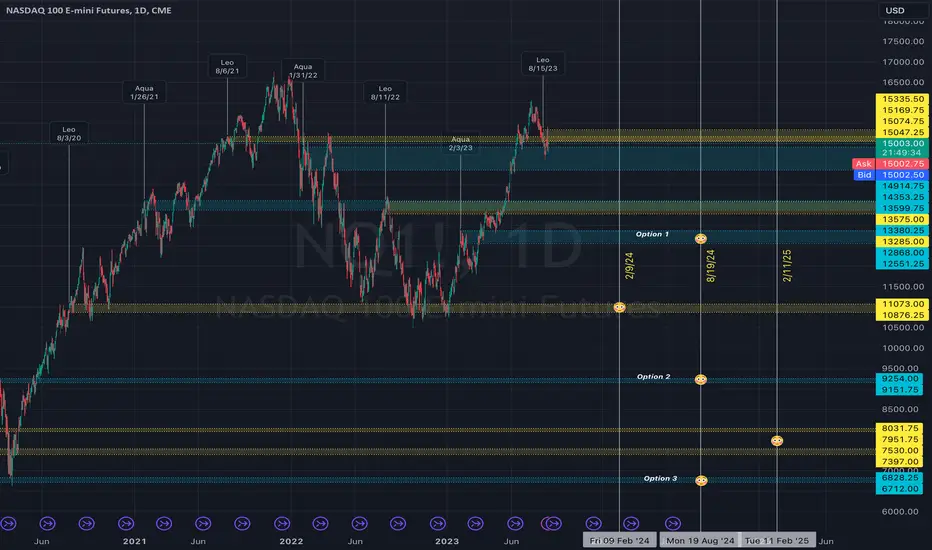Select the Option 1 text label
Image resolution: width=932 pixels, height=550 pixels.
652,234
